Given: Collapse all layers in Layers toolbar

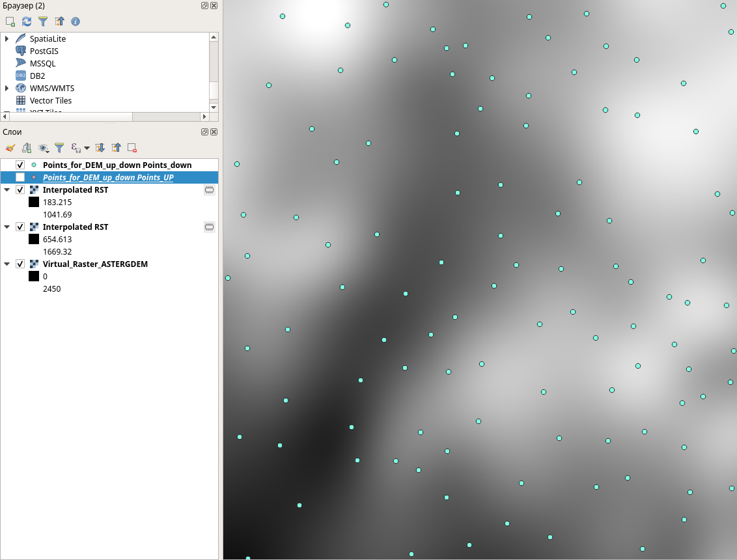Looking at the screenshot, I should 116,148.
